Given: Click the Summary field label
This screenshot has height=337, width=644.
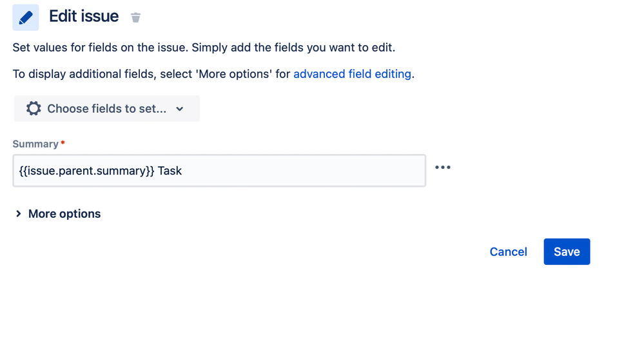Looking at the screenshot, I should click(35, 144).
